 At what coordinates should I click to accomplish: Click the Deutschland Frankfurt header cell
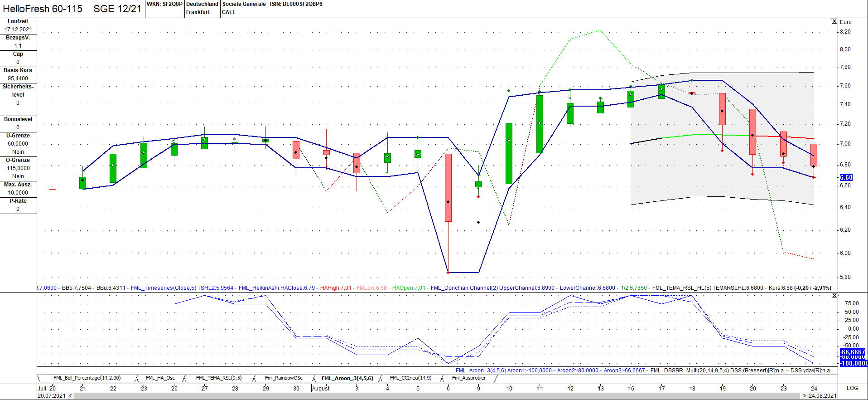tap(202, 8)
